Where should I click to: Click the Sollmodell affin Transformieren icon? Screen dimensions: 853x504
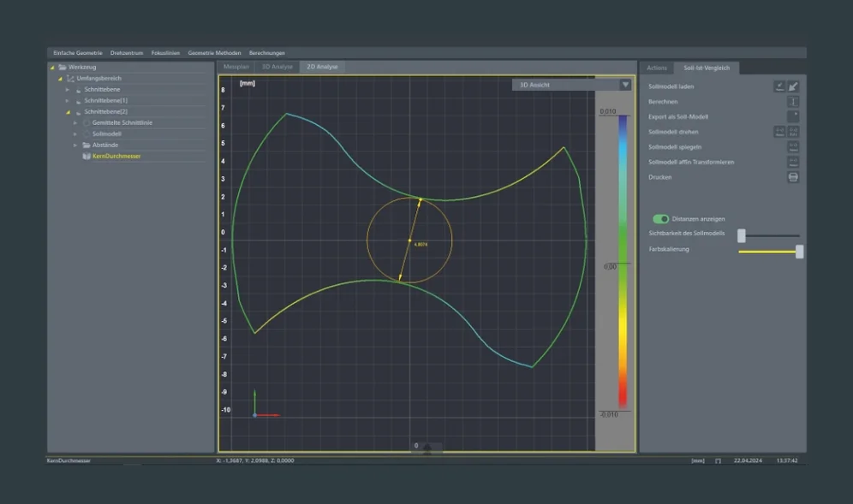point(793,162)
